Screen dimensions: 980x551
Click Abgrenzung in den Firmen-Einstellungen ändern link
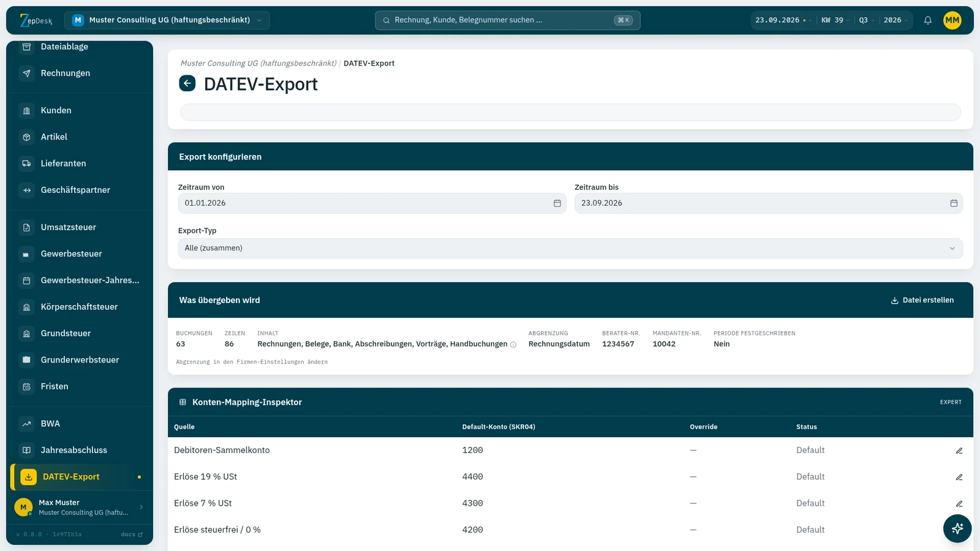coord(252,362)
